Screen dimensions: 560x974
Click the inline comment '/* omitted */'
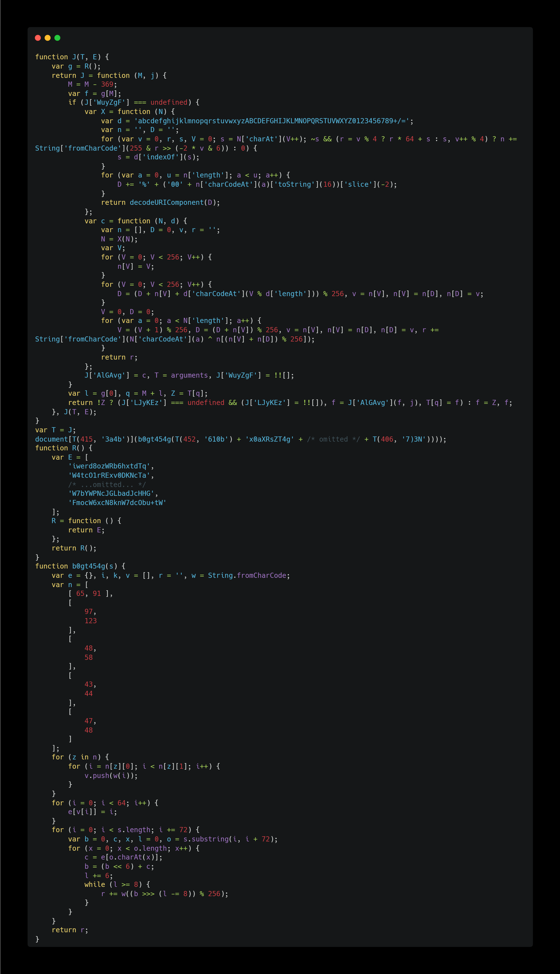tap(333, 439)
